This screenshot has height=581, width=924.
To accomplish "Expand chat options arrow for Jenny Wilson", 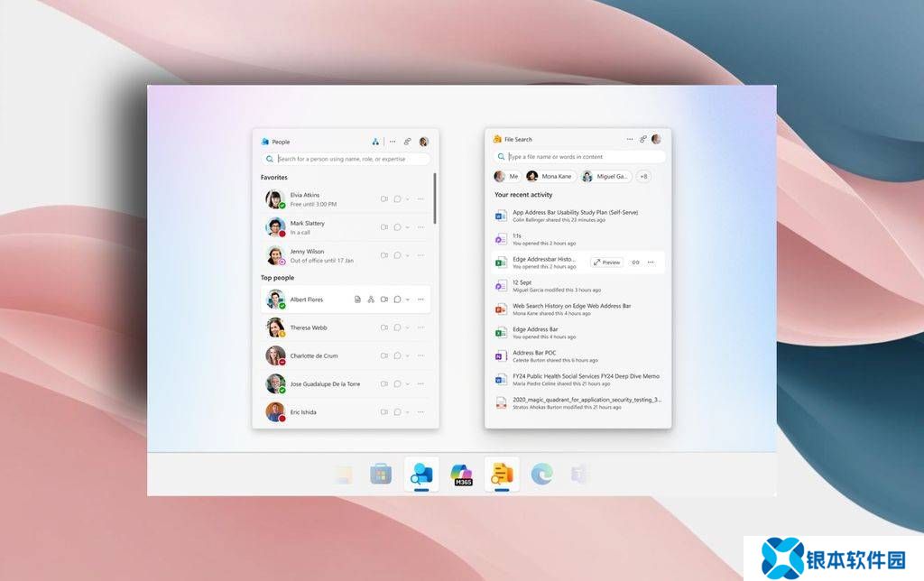I will (x=407, y=255).
